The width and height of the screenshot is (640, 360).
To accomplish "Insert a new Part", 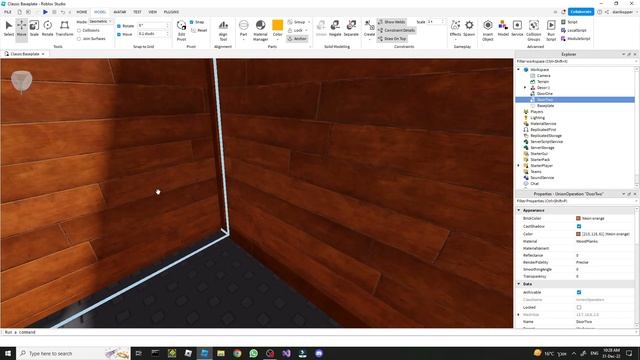I will pyautogui.click(x=244, y=29).
